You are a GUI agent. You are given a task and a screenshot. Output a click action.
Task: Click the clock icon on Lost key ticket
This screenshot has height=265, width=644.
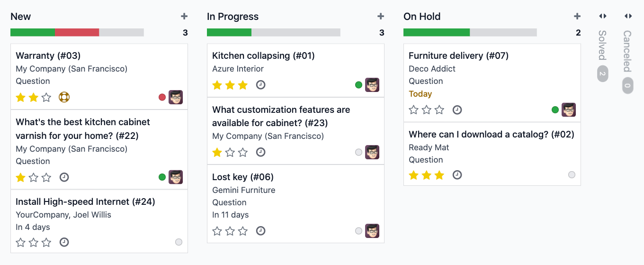pos(260,231)
